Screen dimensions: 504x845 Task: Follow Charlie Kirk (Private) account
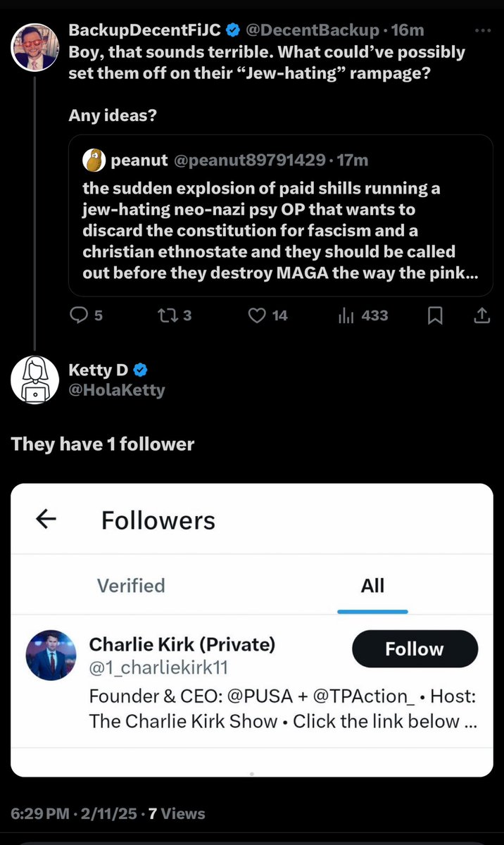415,649
